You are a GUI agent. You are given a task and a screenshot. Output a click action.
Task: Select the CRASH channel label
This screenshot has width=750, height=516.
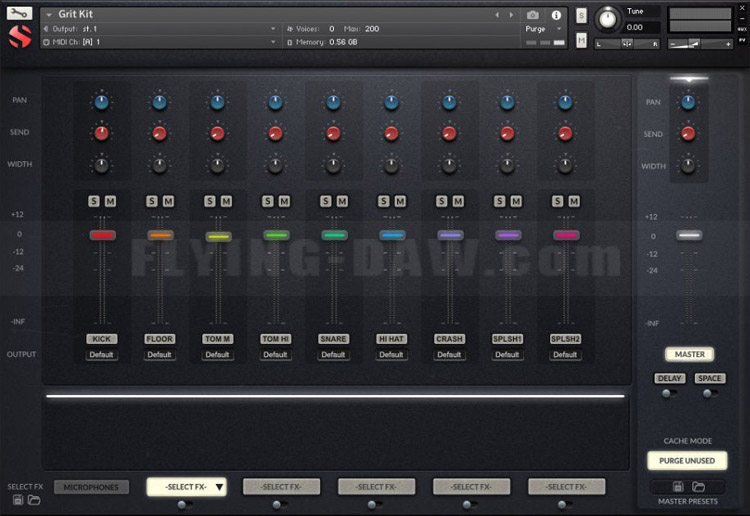449,339
